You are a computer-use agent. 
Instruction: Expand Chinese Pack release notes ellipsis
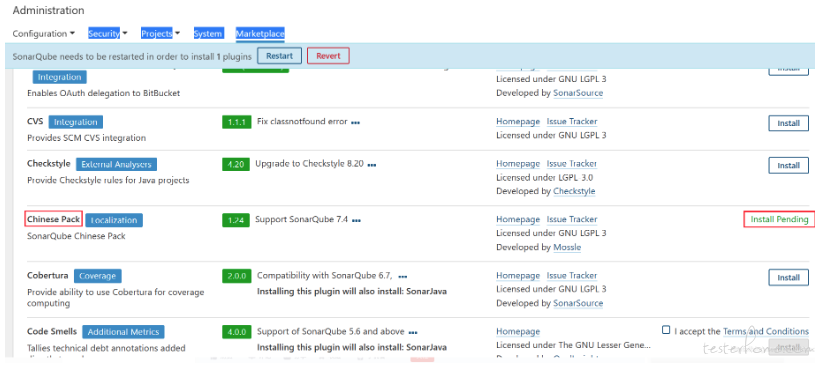tap(356, 221)
